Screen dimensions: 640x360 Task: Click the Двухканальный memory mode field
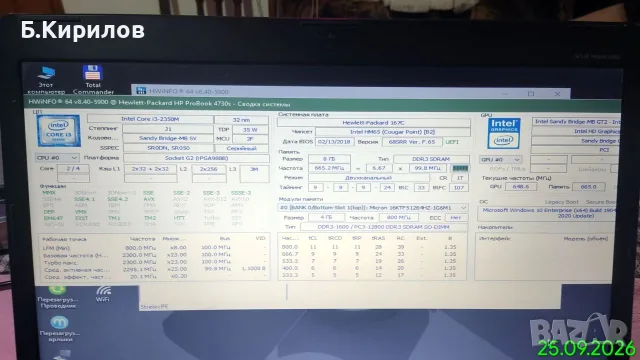click(369, 178)
